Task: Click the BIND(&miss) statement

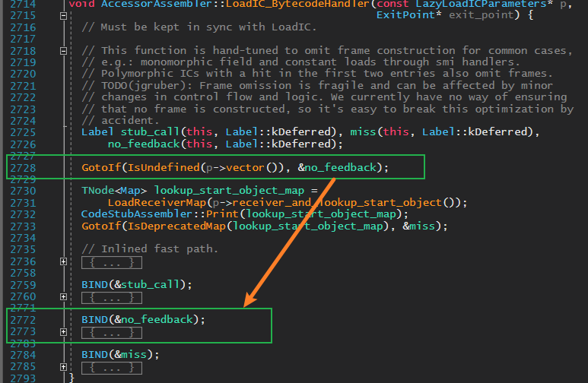Action: tap(120, 355)
